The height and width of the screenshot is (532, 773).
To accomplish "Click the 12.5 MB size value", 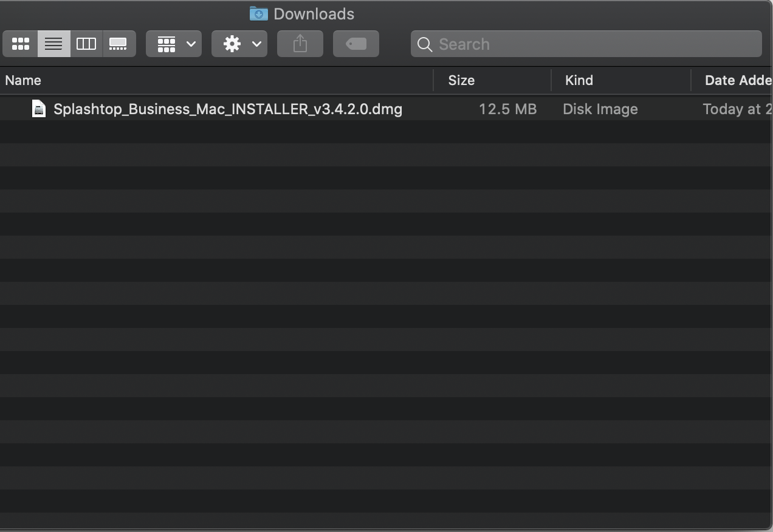I will tap(507, 109).
